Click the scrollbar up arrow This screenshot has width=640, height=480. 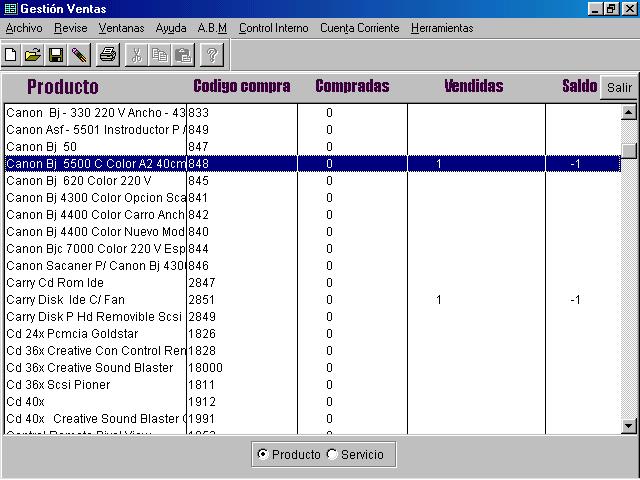(629, 112)
